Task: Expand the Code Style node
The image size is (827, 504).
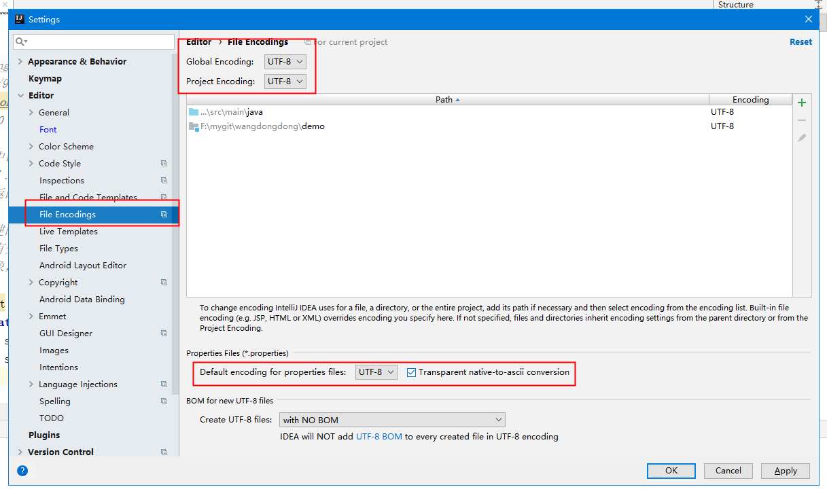Action: pyautogui.click(x=31, y=164)
